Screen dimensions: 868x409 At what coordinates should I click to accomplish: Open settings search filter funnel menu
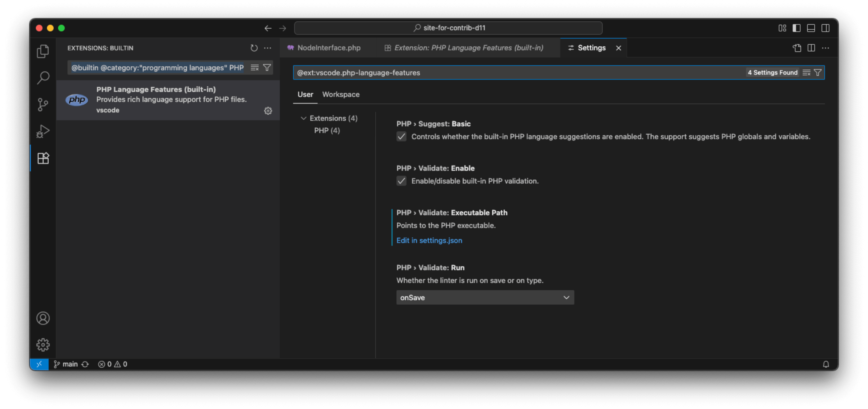pos(817,72)
